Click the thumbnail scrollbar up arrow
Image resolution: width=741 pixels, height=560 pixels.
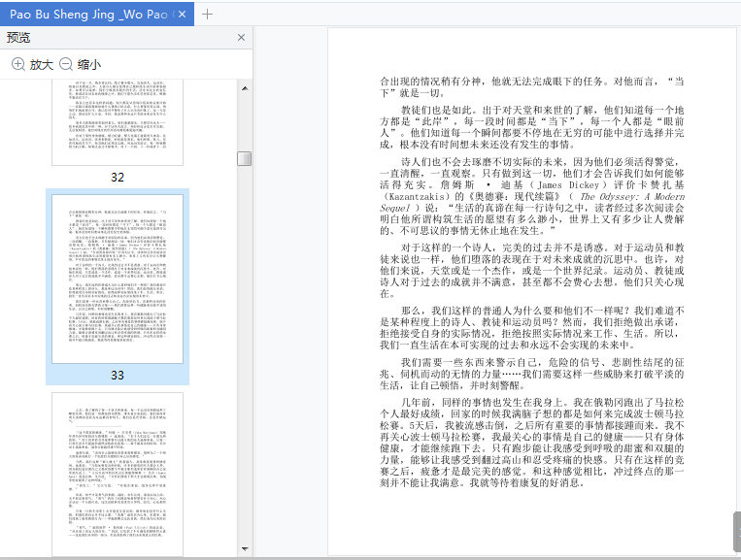pos(245,88)
